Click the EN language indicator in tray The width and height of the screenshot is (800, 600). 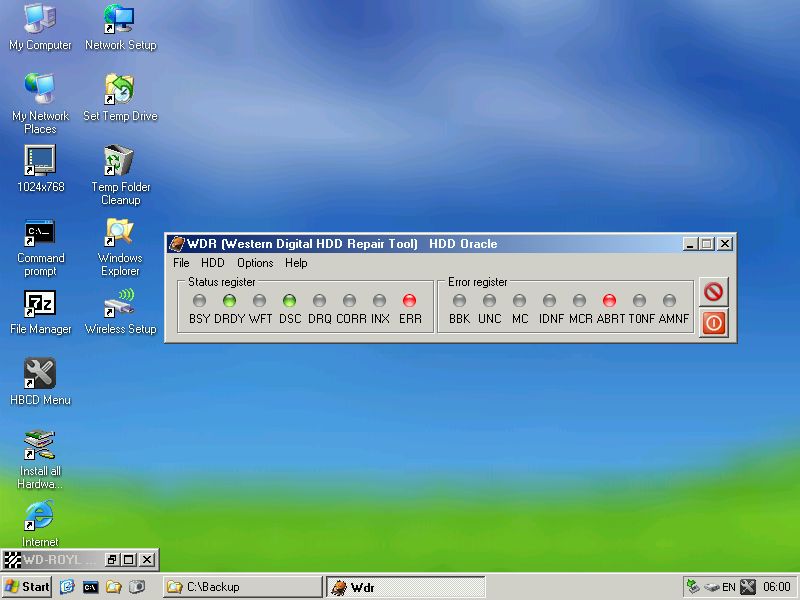click(729, 587)
